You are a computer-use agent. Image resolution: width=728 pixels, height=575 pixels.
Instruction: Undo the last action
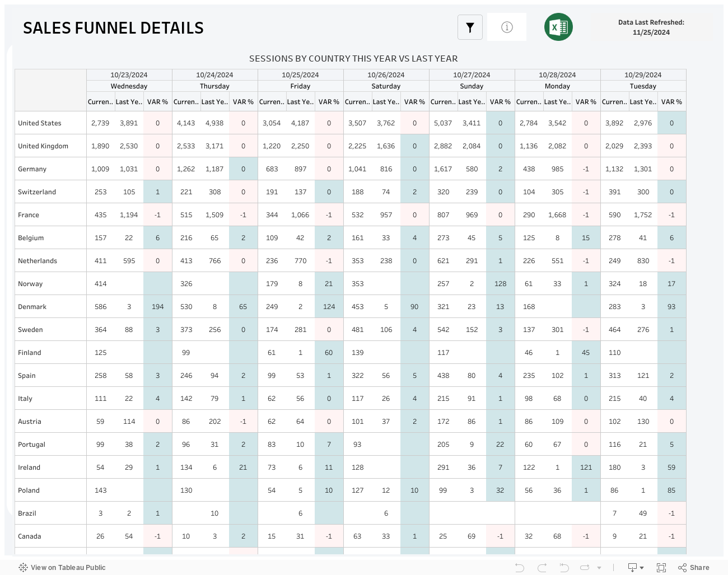click(x=520, y=567)
